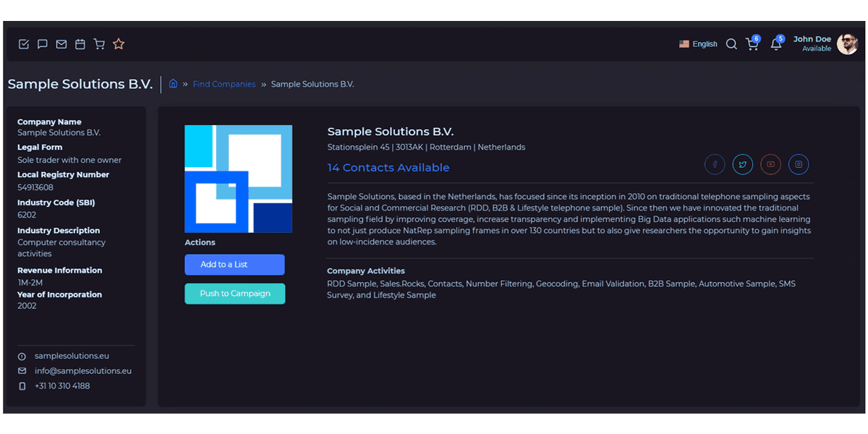Open company's YouTube channel icon
The height and width of the screenshot is (434, 868).
(770, 164)
